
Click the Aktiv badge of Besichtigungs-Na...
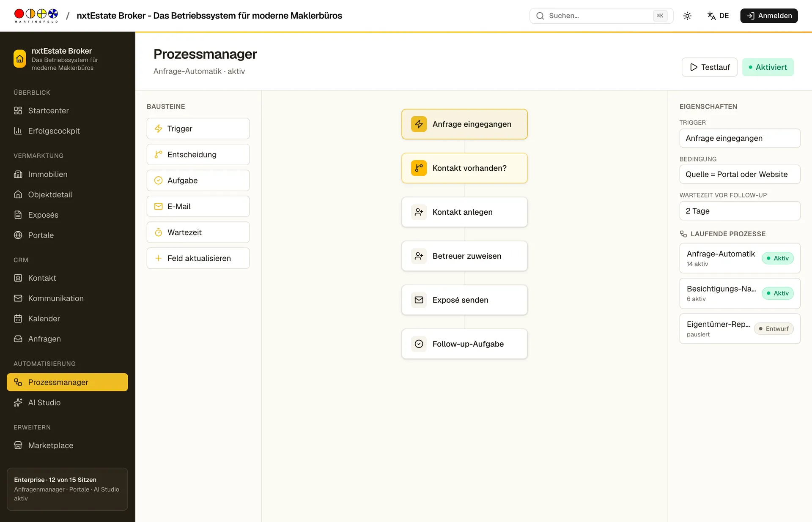coord(778,293)
